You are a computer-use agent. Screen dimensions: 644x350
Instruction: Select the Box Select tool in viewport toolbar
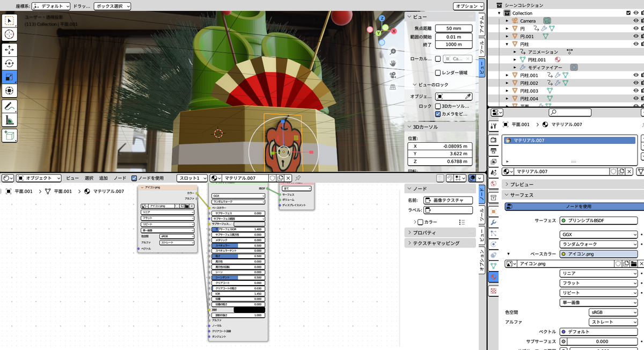pyautogui.click(x=10, y=22)
